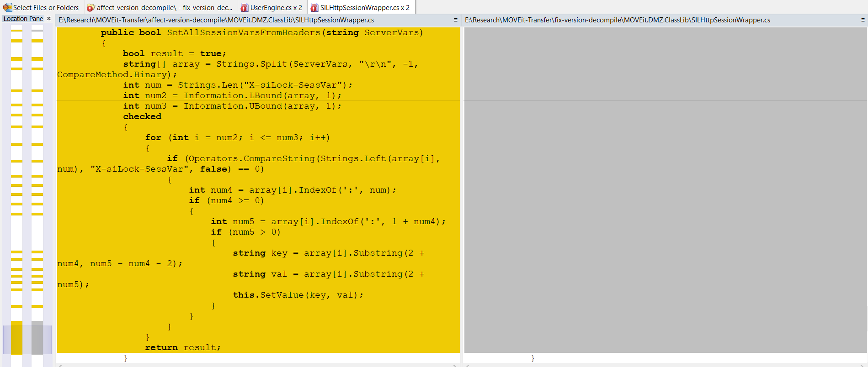The image size is (868, 367).
Task: Click the closing brace in the right pane
Action: coord(533,358)
